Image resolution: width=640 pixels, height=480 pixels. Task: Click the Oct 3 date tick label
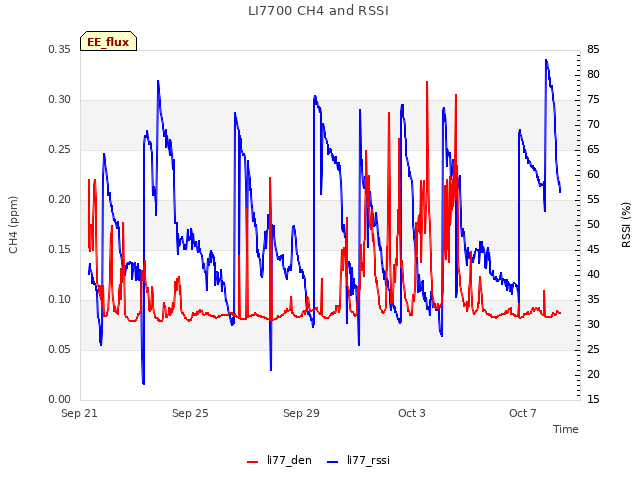(x=412, y=413)
